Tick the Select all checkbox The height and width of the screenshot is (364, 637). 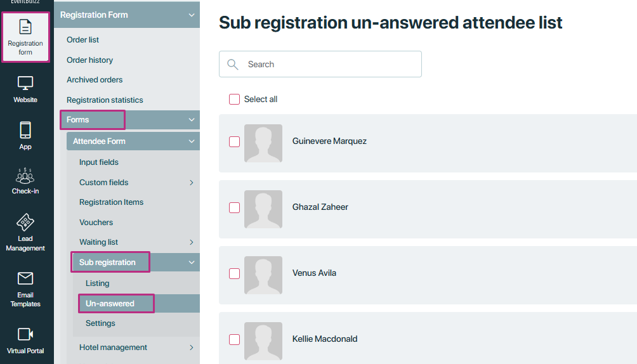pos(234,99)
